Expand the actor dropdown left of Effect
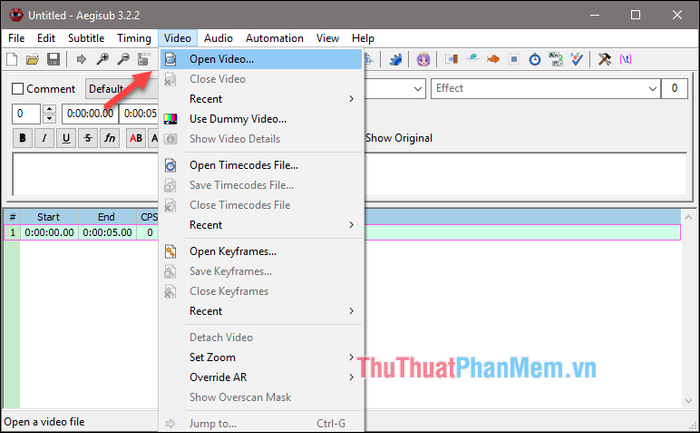 coord(418,88)
